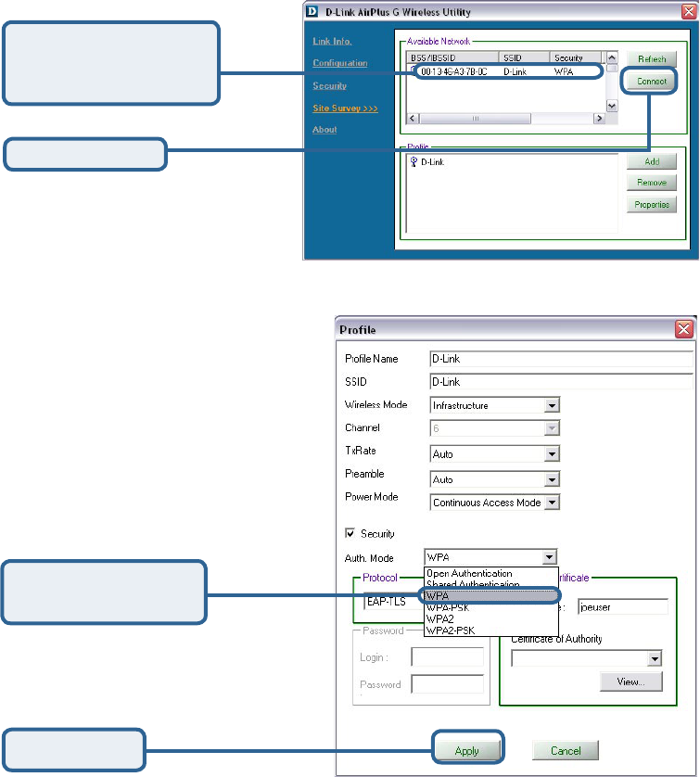Image resolution: width=700 pixels, height=777 pixels.
Task: Click Apply in Profile dialog
Action: (466, 750)
